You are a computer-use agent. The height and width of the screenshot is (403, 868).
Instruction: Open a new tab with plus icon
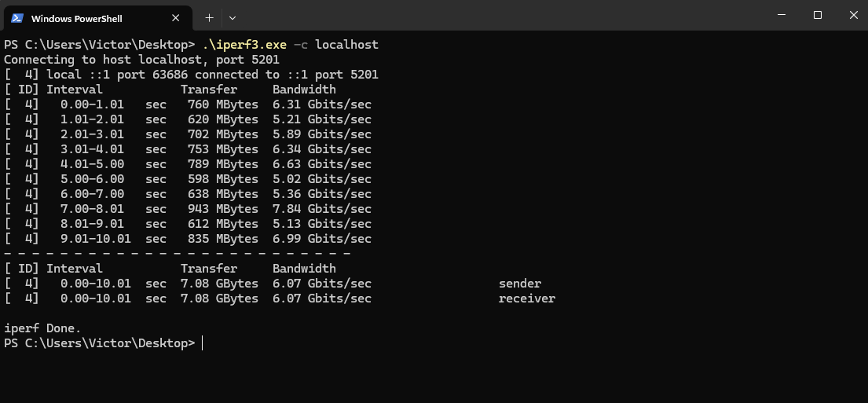click(x=209, y=17)
